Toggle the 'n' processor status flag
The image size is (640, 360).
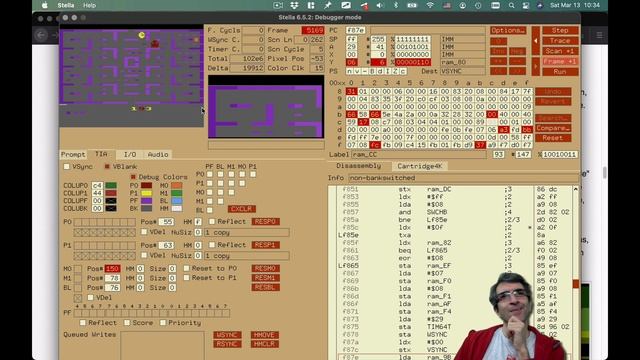[x=349, y=71]
